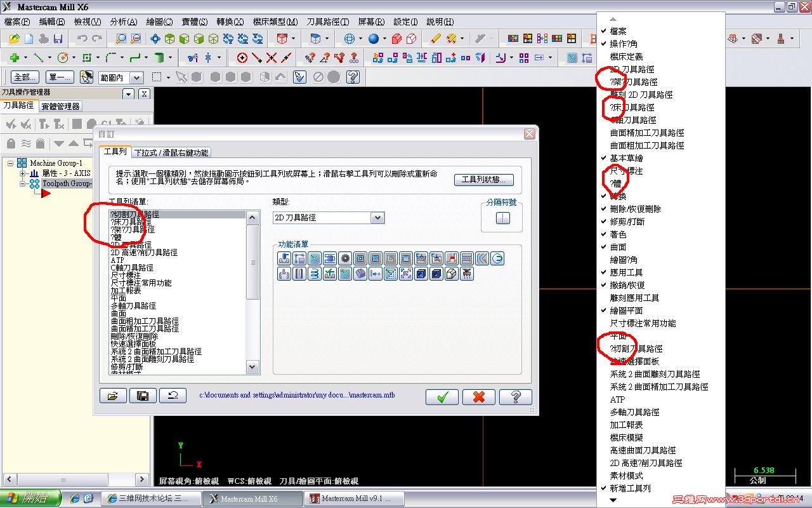This screenshot has height=508, width=812.
Task: Click the 單一... selection button
Action: tap(60, 77)
